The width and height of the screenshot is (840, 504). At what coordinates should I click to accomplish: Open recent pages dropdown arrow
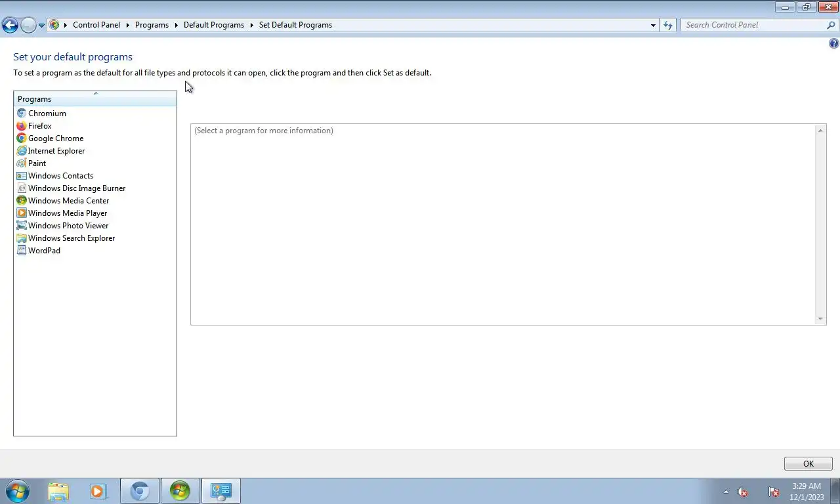coord(41,26)
